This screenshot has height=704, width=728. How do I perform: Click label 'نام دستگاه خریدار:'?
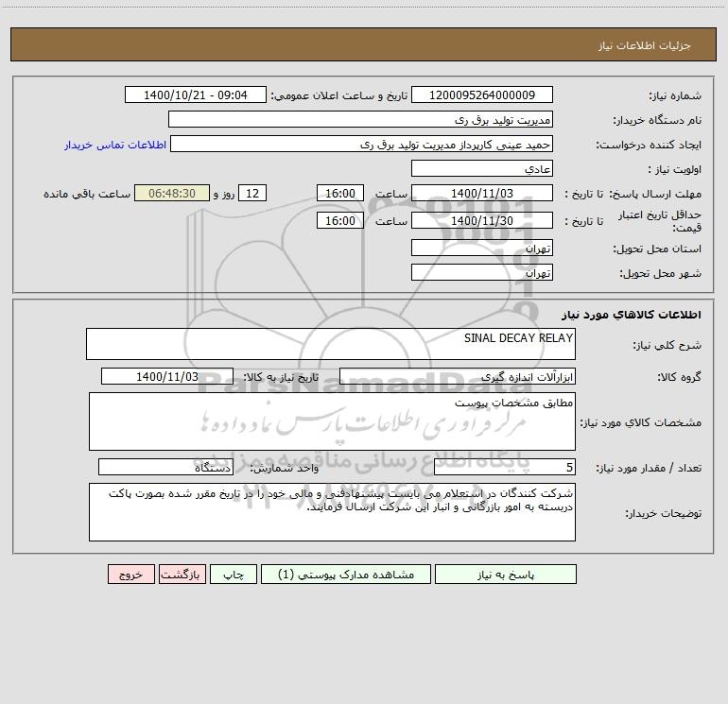point(657,120)
